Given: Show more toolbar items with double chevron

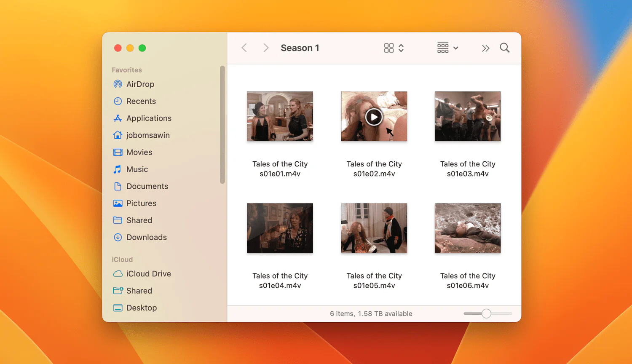Looking at the screenshot, I should pos(485,48).
